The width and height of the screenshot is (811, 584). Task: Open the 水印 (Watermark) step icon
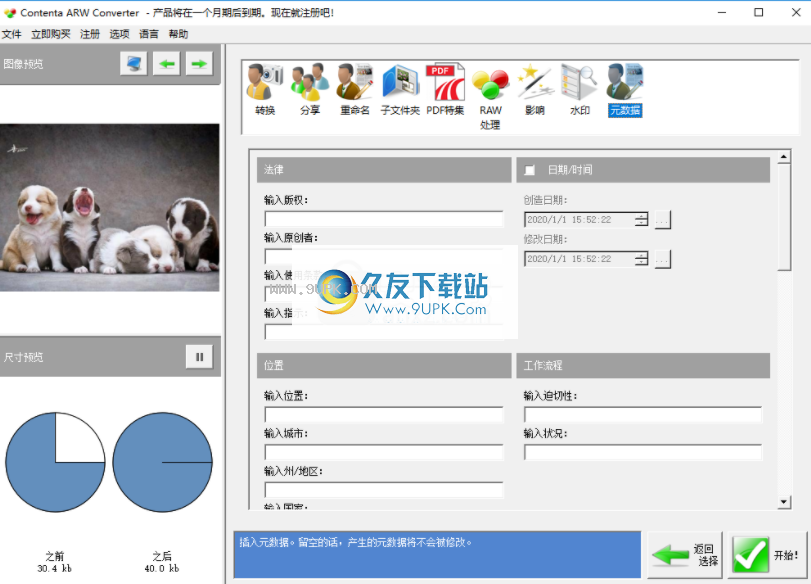coord(580,89)
